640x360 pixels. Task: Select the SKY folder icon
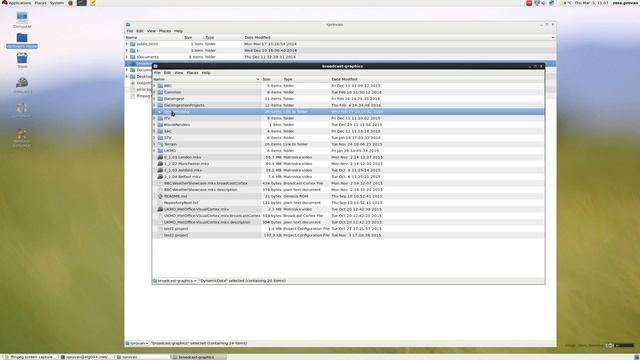[160, 131]
